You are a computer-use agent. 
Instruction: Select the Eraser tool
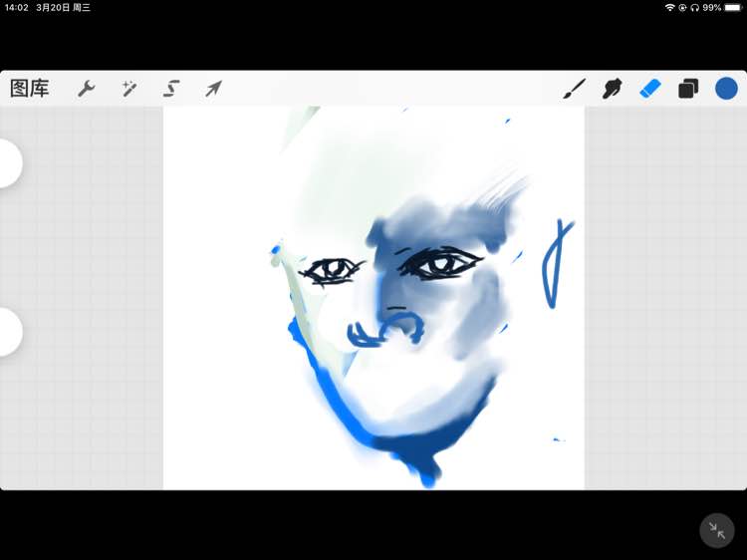(x=650, y=89)
